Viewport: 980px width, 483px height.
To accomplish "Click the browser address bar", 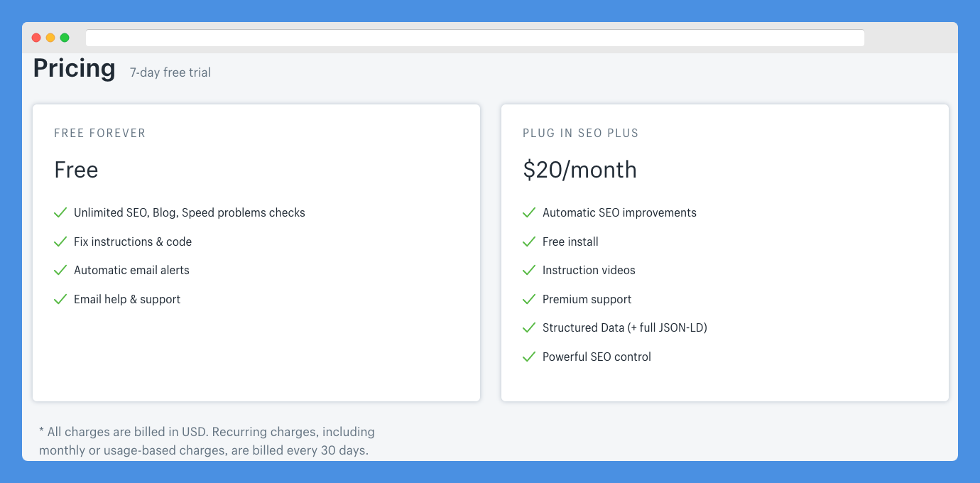I will (x=475, y=38).
